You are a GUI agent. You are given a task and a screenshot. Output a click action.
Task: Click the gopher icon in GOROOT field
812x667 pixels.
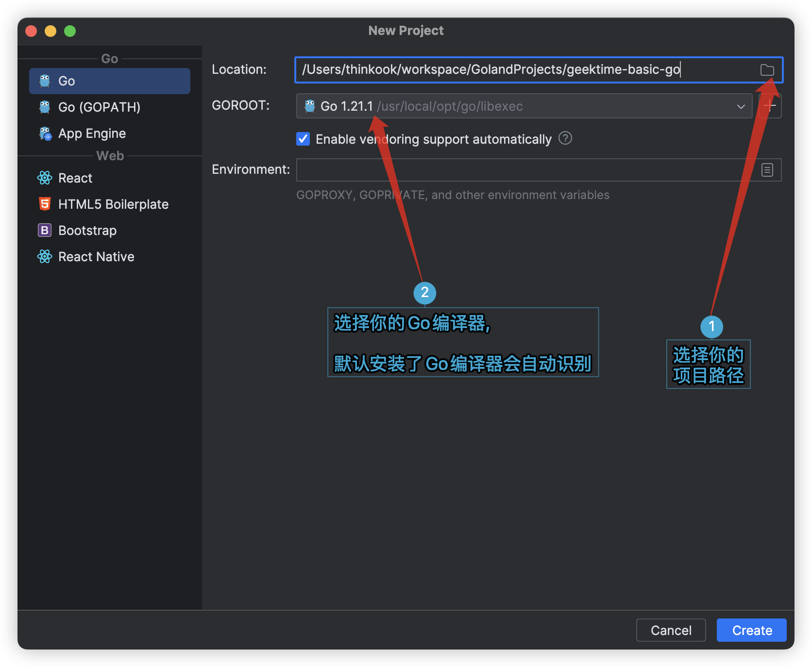(310, 106)
